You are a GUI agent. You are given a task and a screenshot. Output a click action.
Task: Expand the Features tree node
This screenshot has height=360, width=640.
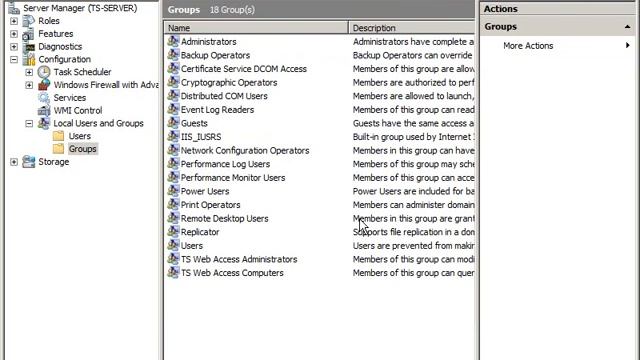click(14, 34)
